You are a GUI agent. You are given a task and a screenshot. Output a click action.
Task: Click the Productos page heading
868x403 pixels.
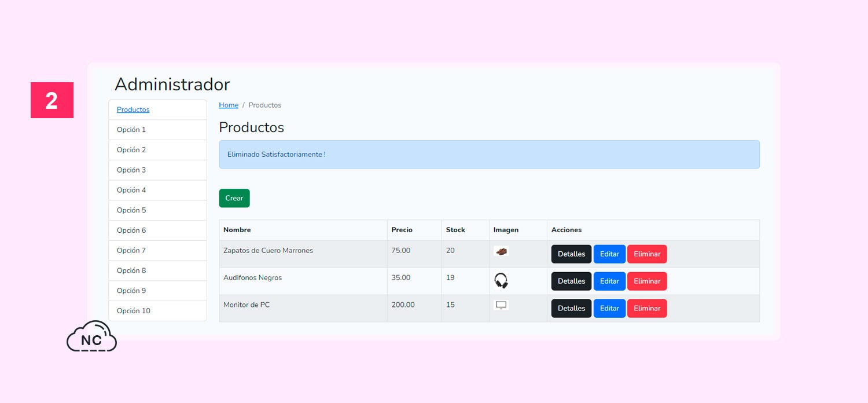tap(252, 127)
